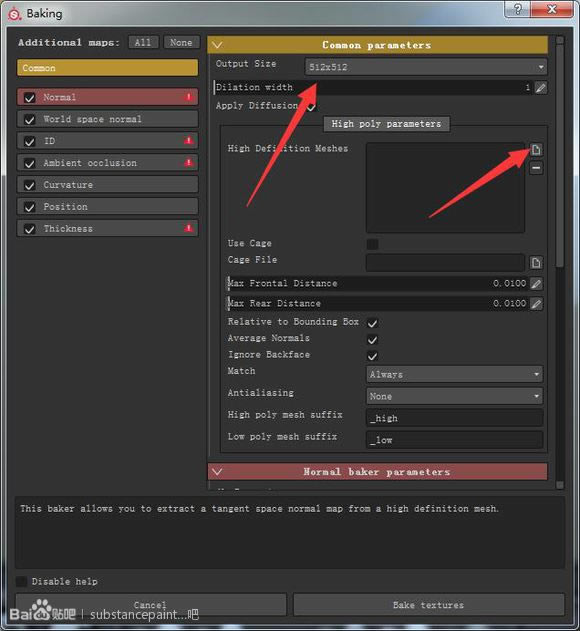Enable the Use Cage checkbox
This screenshot has height=631, width=580.
372,244
